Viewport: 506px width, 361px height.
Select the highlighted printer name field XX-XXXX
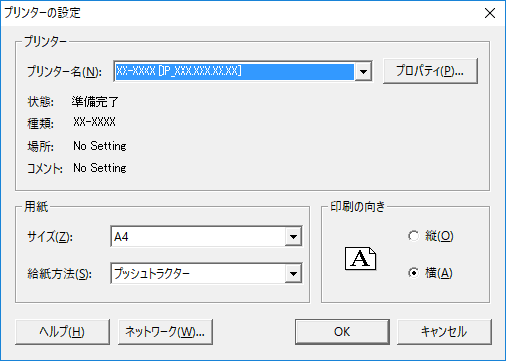point(234,71)
